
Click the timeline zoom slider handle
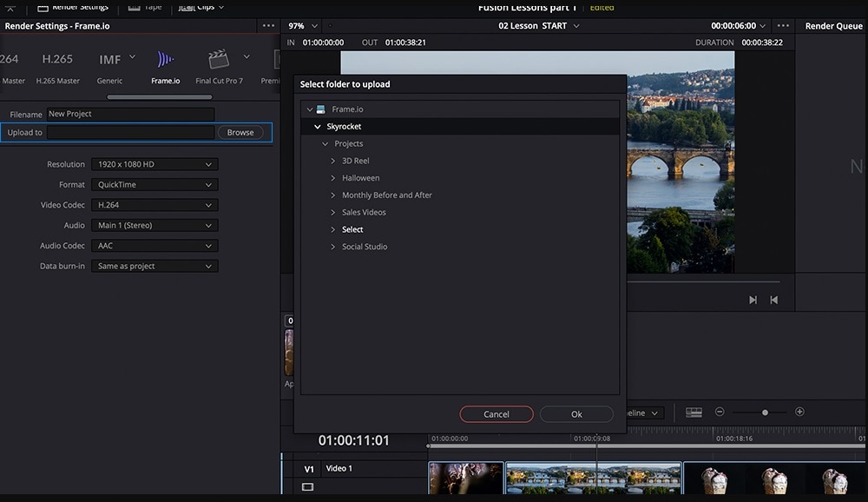pyautogui.click(x=765, y=413)
